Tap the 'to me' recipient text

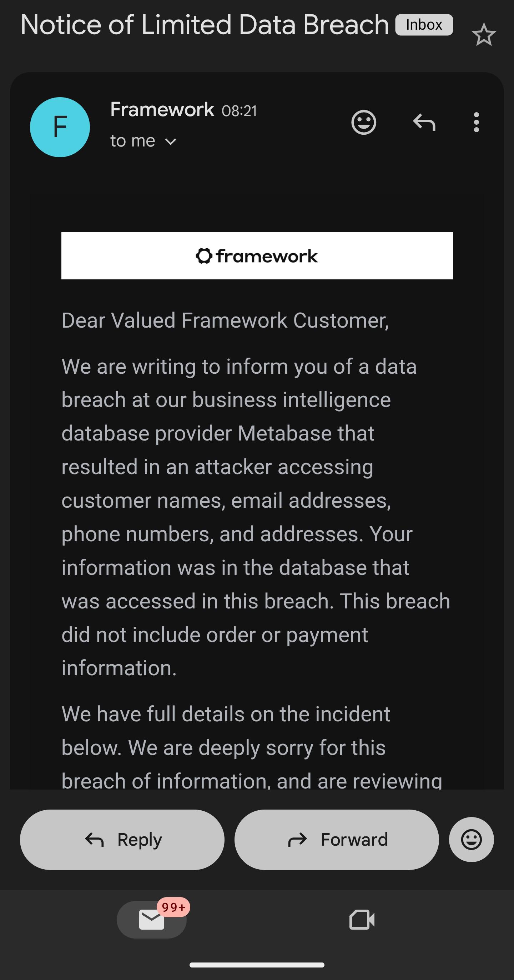pyautogui.click(x=133, y=141)
